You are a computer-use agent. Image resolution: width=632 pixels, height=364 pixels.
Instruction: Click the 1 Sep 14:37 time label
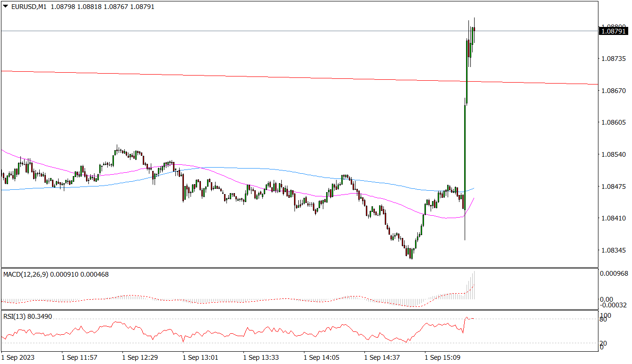point(382,357)
